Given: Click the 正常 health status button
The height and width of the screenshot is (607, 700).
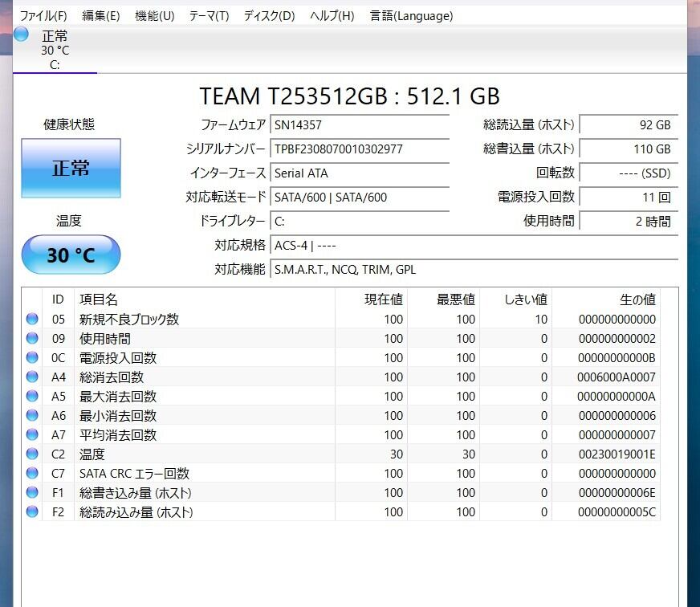Looking at the screenshot, I should [71, 169].
